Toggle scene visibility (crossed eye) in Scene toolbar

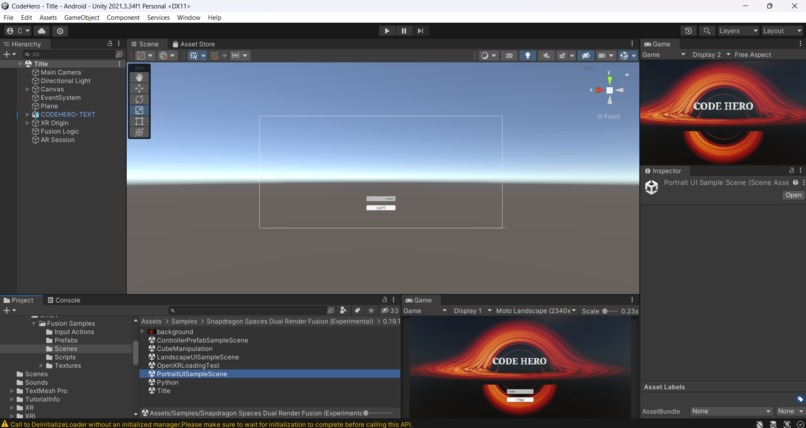tap(585, 55)
